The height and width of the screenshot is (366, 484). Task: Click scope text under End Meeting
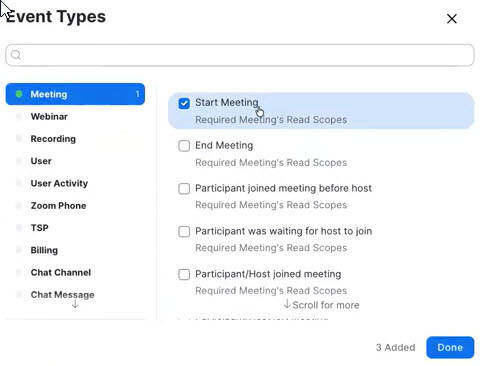(271, 163)
